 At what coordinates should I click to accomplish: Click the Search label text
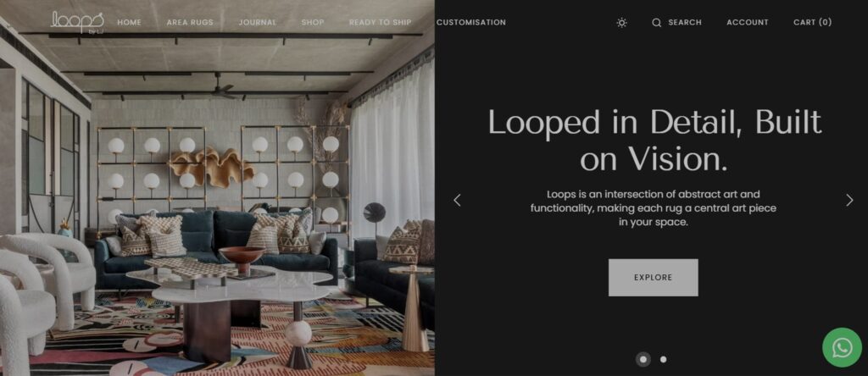click(685, 23)
